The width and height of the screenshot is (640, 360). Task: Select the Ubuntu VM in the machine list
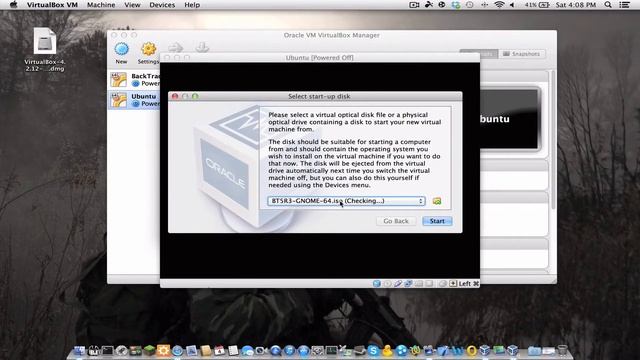click(135, 100)
